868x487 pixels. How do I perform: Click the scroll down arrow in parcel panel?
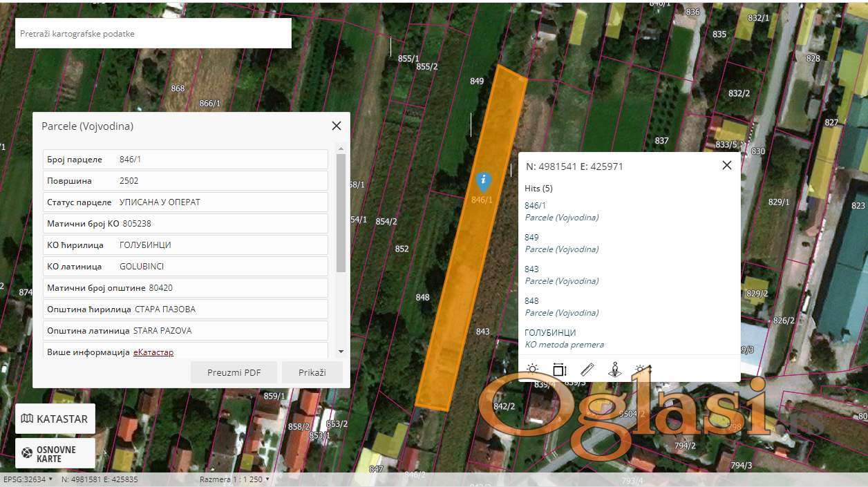coord(341,352)
